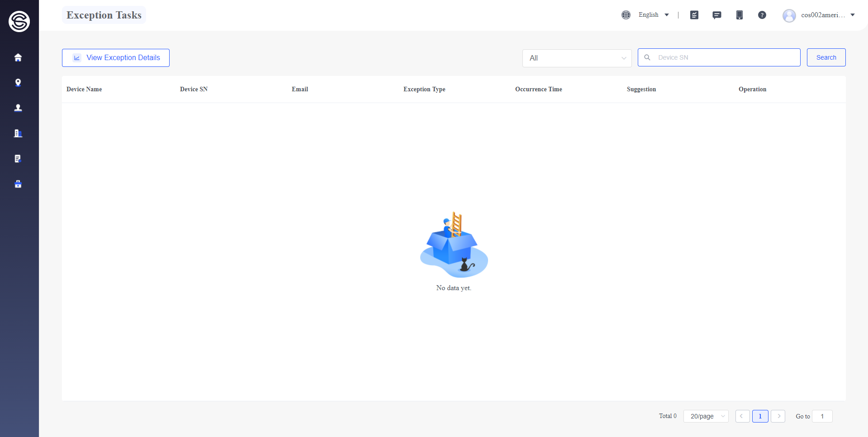Open the location pin sidebar icon
This screenshot has width=868, height=437.
[x=18, y=83]
